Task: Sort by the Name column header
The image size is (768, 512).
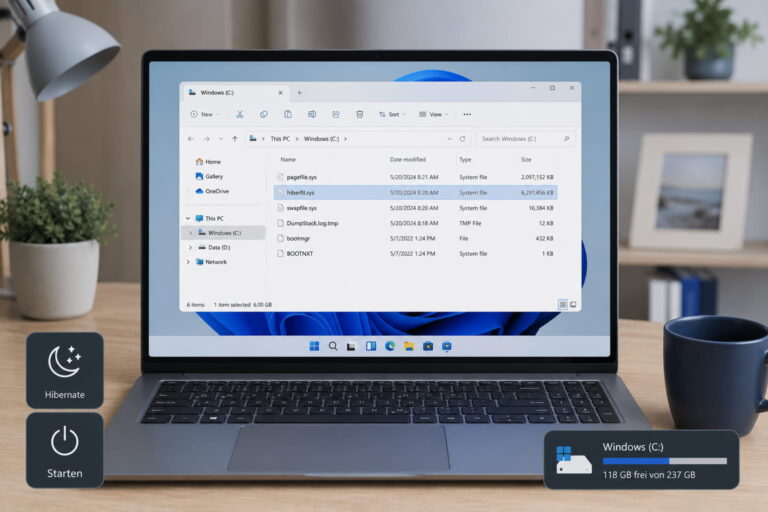Action: pyautogui.click(x=288, y=160)
